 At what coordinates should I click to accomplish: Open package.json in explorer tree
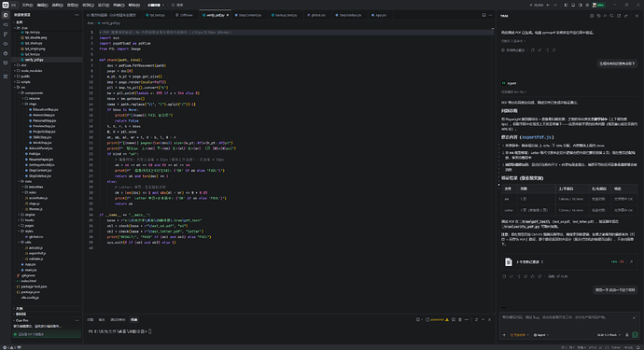click(31, 292)
